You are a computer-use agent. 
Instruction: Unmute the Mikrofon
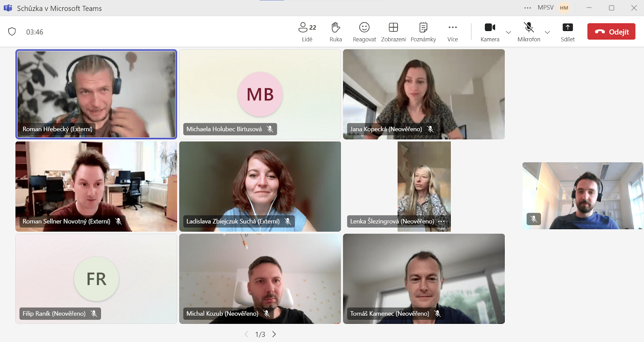click(x=528, y=32)
